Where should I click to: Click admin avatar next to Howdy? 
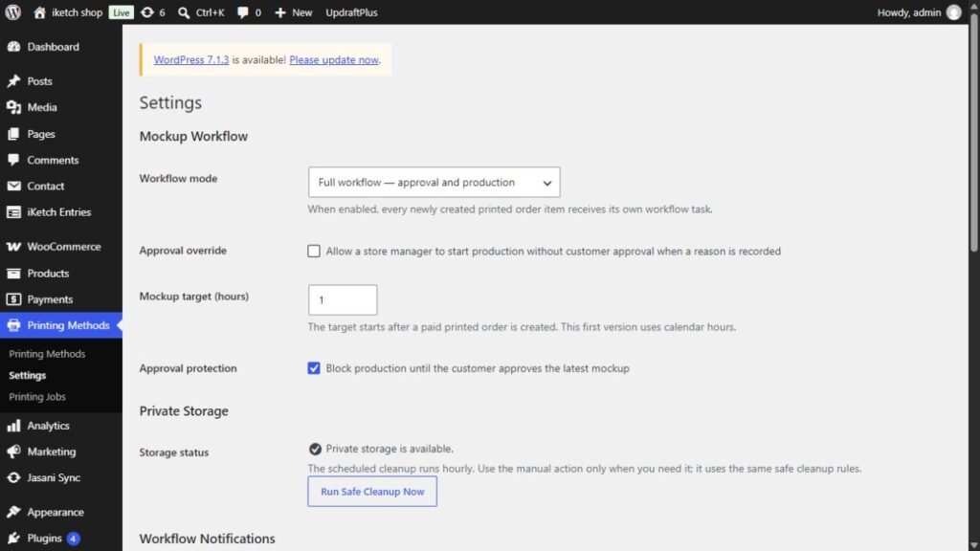click(x=954, y=12)
